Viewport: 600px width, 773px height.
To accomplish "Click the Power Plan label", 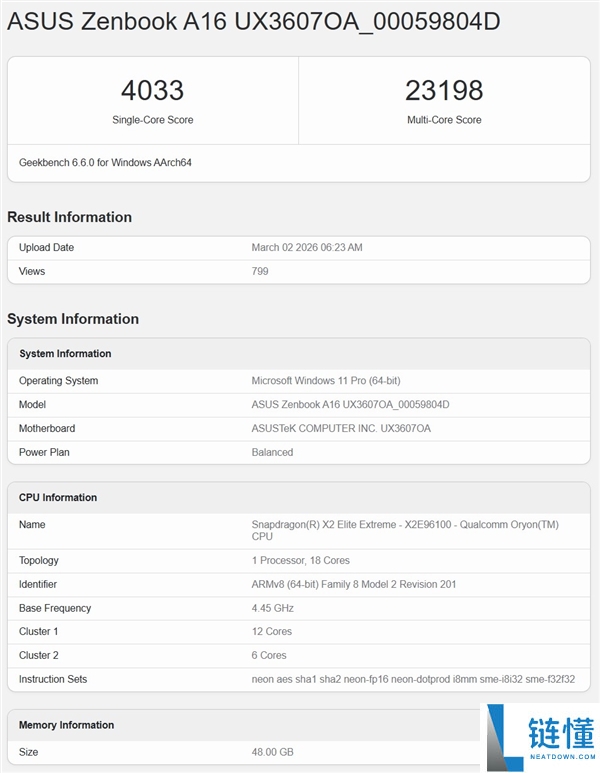I will tap(44, 452).
